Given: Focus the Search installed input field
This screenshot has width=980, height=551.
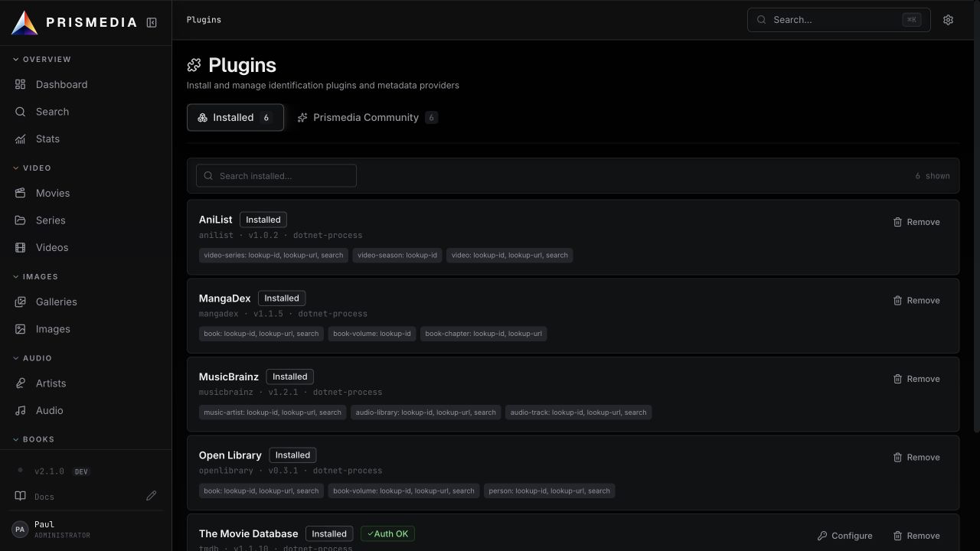Looking at the screenshot, I should 276,176.
